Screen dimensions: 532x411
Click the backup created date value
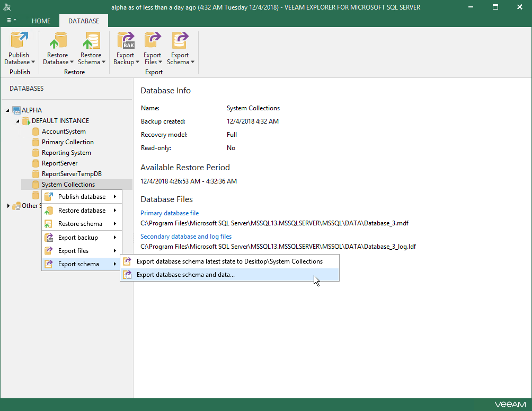[253, 121]
